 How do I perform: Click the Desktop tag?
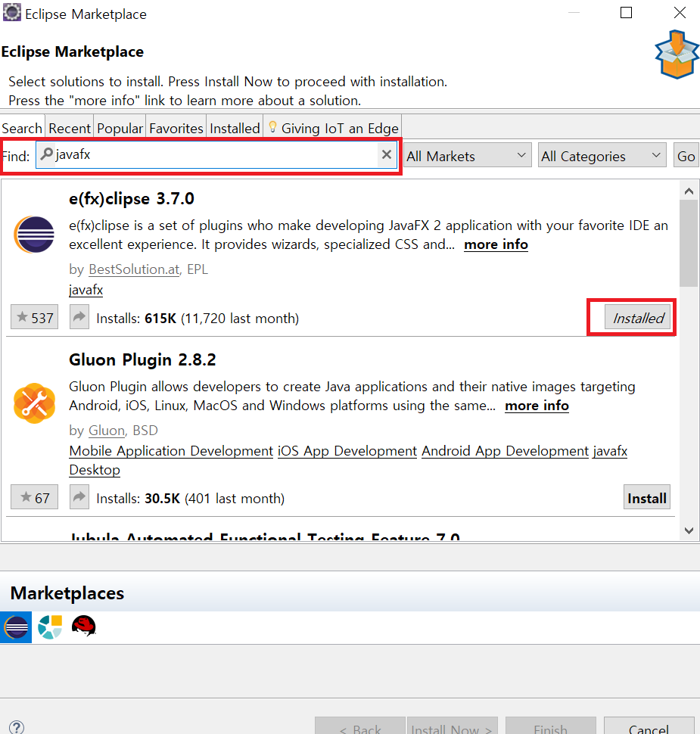pos(95,469)
